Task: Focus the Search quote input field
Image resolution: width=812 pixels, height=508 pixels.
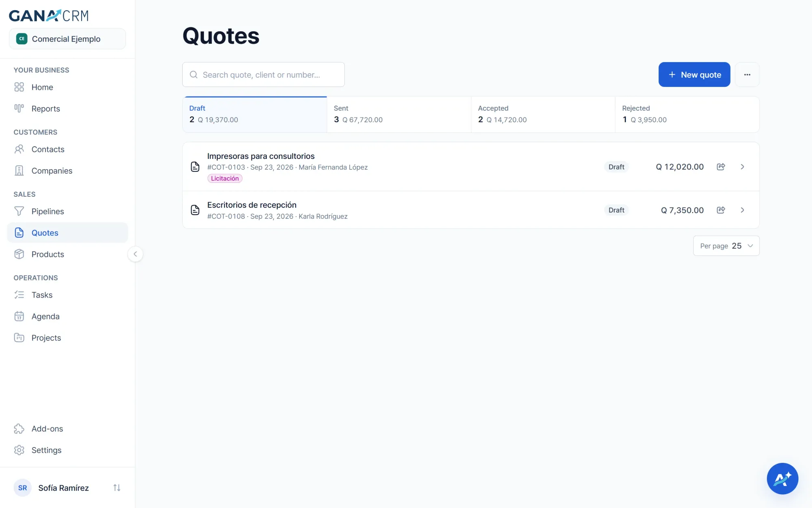Action: [263, 75]
